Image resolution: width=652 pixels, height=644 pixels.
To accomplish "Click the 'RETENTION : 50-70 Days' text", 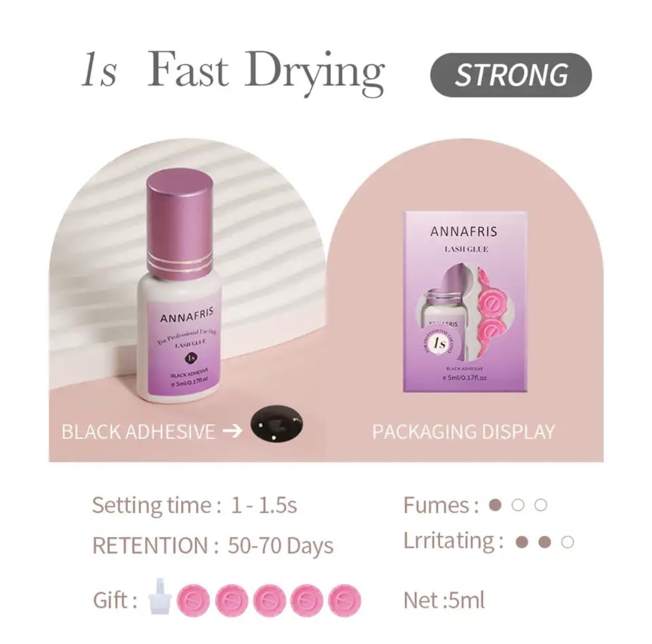I will (x=213, y=546).
